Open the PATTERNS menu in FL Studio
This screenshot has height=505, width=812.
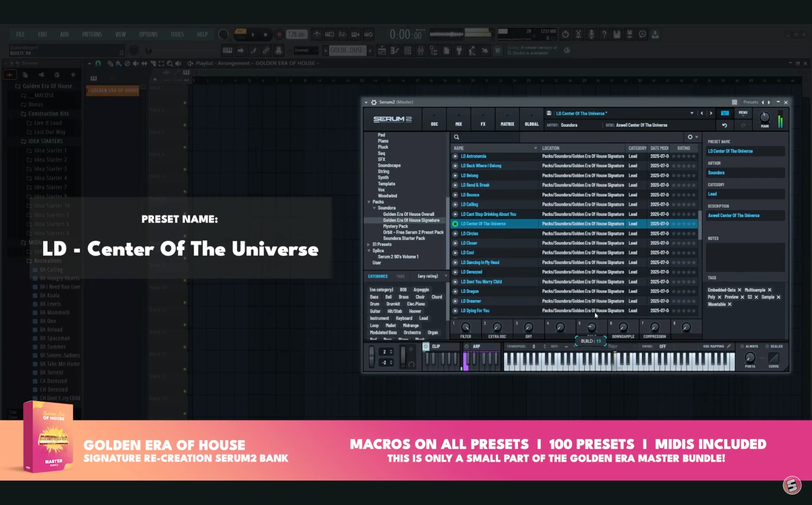pos(92,34)
